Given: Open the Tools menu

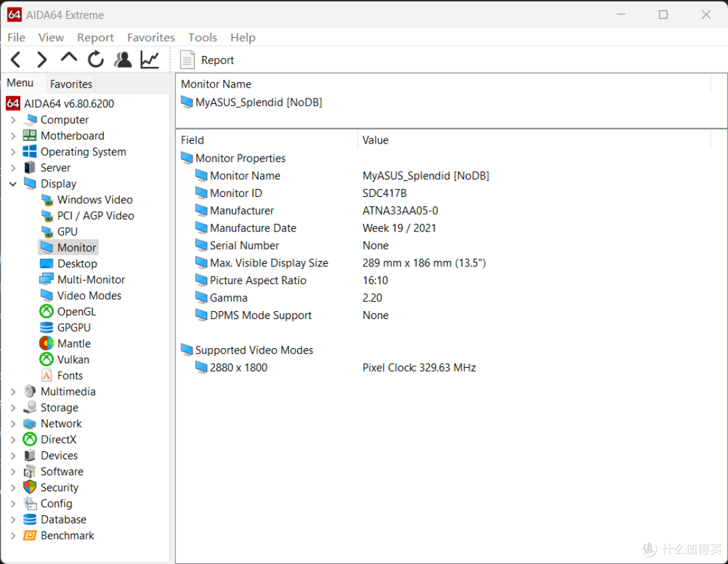Looking at the screenshot, I should 202,37.
